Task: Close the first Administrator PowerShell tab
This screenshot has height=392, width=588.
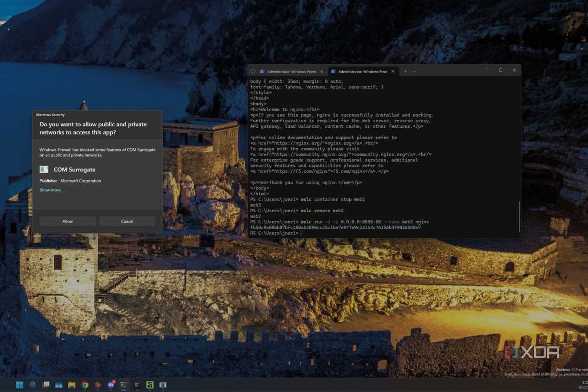Action: click(322, 72)
